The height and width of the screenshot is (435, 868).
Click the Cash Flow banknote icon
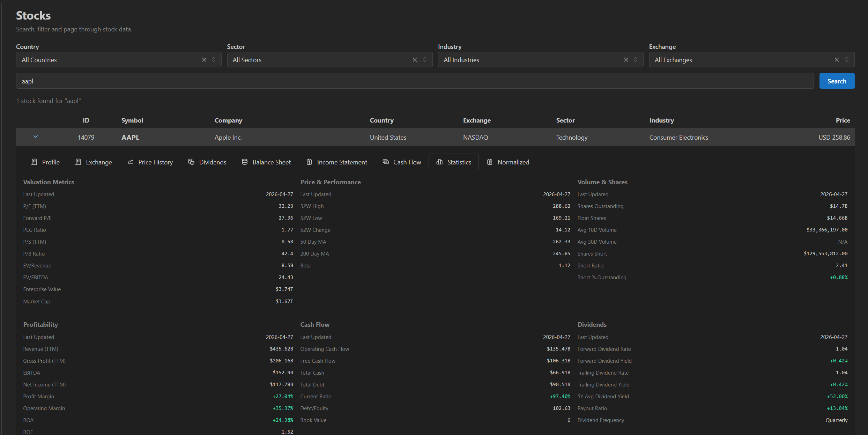tap(386, 162)
